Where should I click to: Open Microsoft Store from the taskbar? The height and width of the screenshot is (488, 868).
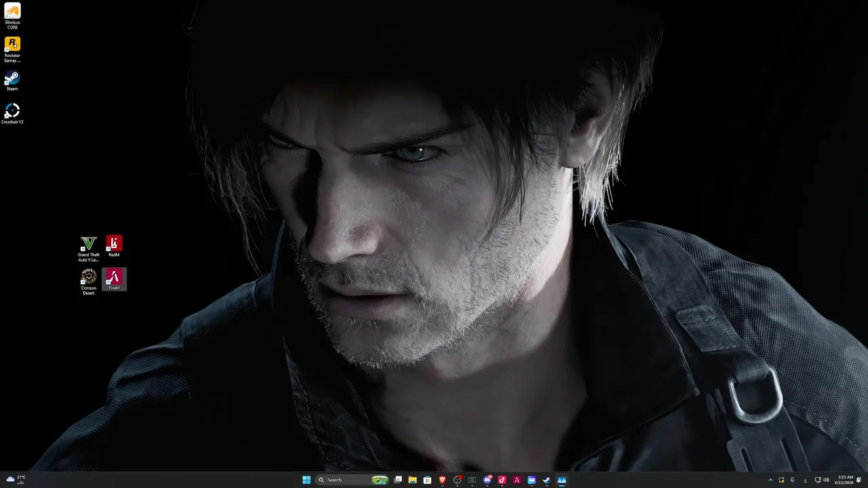point(427,480)
